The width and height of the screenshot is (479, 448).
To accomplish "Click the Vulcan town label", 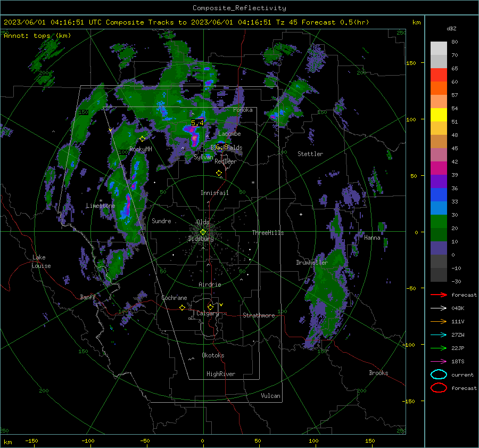I will (x=270, y=396).
